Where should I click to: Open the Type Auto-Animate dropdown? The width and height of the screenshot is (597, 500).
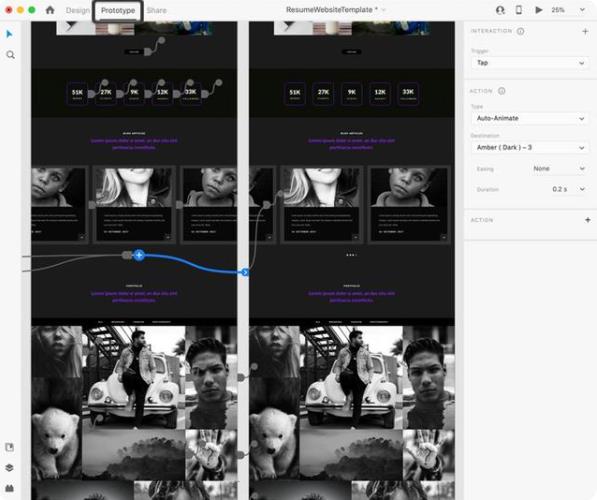[x=530, y=118]
